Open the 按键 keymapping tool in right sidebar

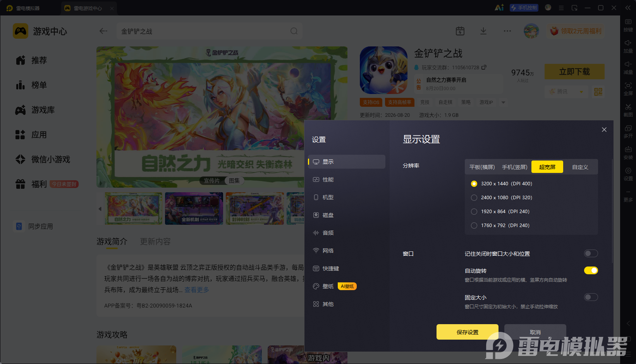click(628, 25)
